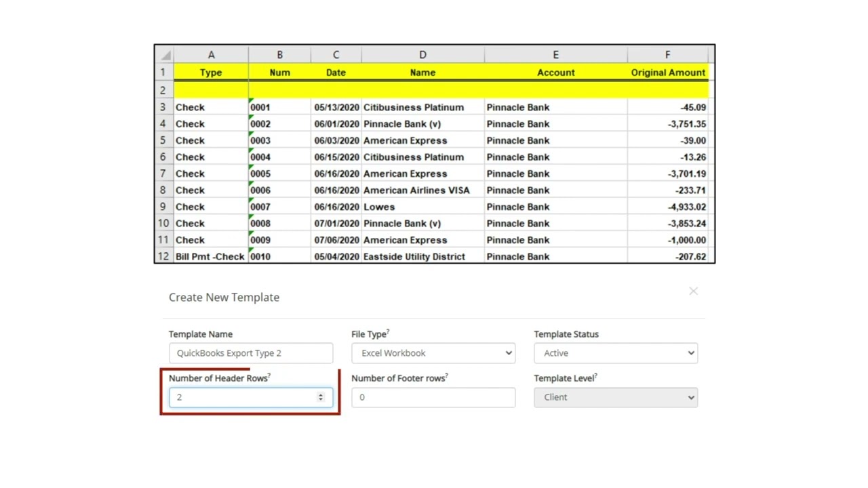Select column D header in spreadsheet

(x=422, y=55)
